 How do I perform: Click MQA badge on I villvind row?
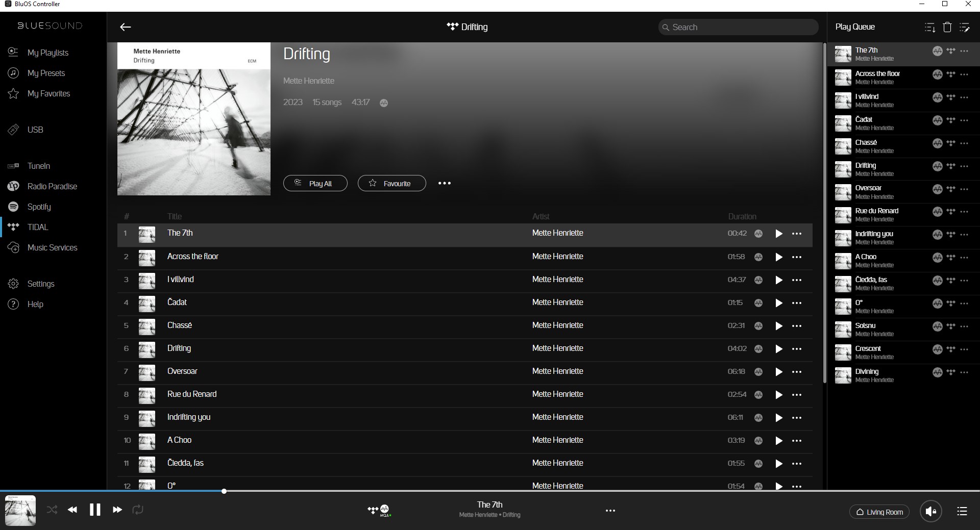[758, 280]
